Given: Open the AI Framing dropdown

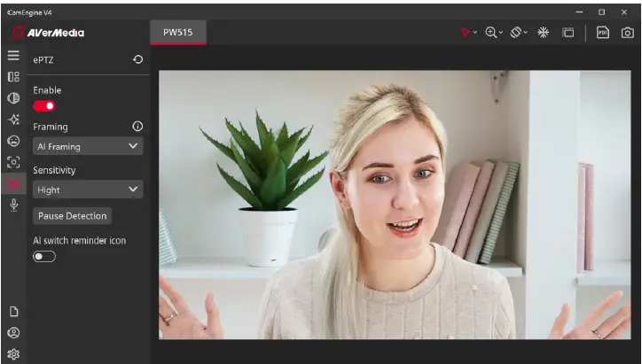Looking at the screenshot, I should [88, 146].
